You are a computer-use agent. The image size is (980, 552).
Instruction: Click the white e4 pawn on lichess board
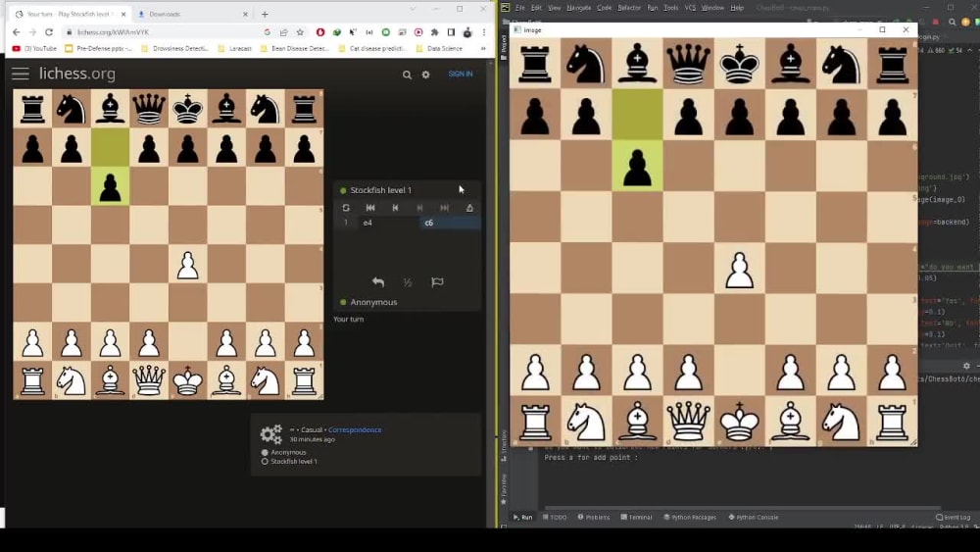pyautogui.click(x=187, y=265)
